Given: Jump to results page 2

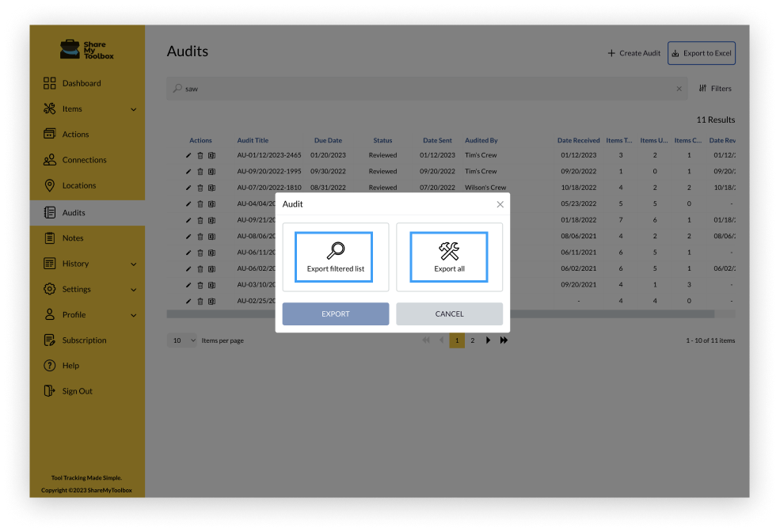Looking at the screenshot, I should (472, 340).
